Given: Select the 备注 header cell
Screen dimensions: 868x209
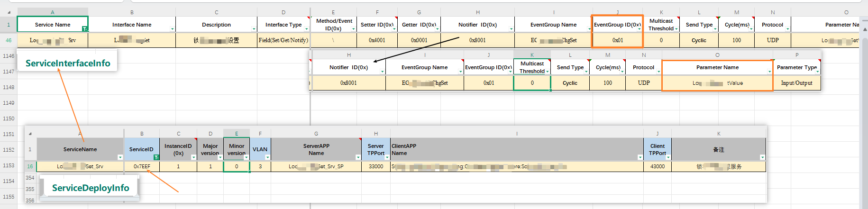Looking at the screenshot, I should click(719, 149).
